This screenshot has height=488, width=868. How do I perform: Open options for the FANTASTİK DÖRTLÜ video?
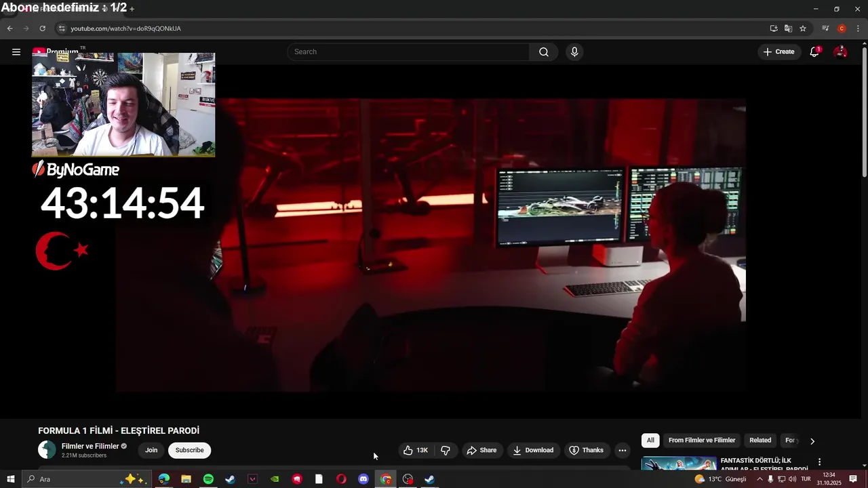tap(819, 462)
